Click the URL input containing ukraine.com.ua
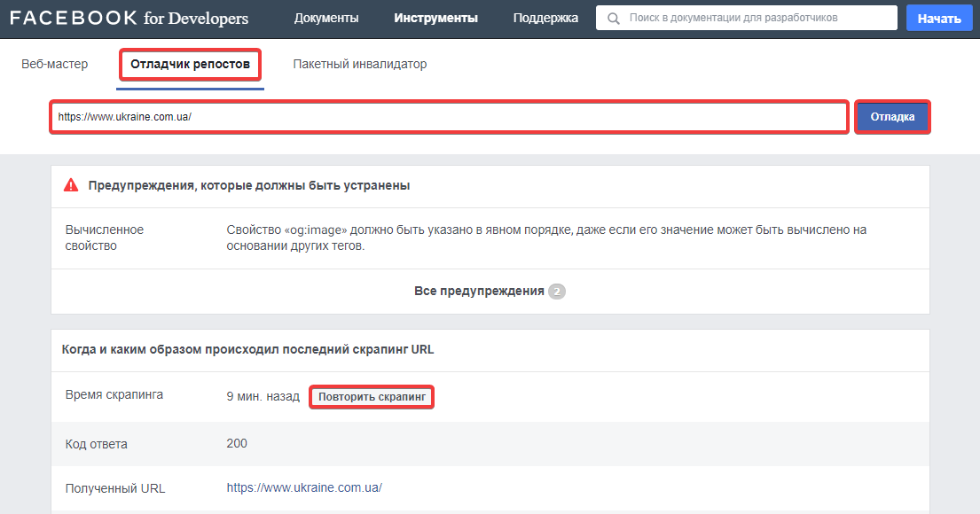Screen dimensions: 980x514 (448, 116)
